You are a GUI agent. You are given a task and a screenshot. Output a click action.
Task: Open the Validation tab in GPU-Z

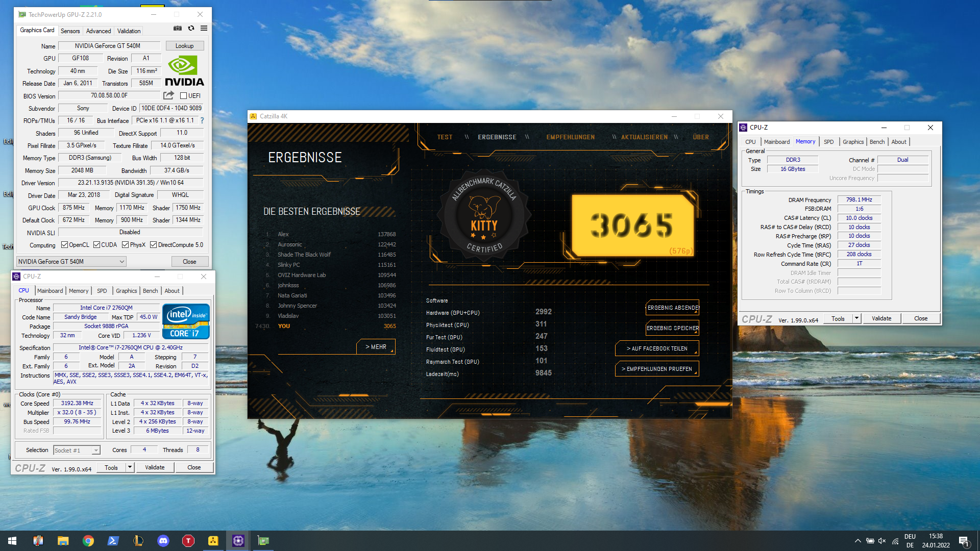pyautogui.click(x=129, y=31)
